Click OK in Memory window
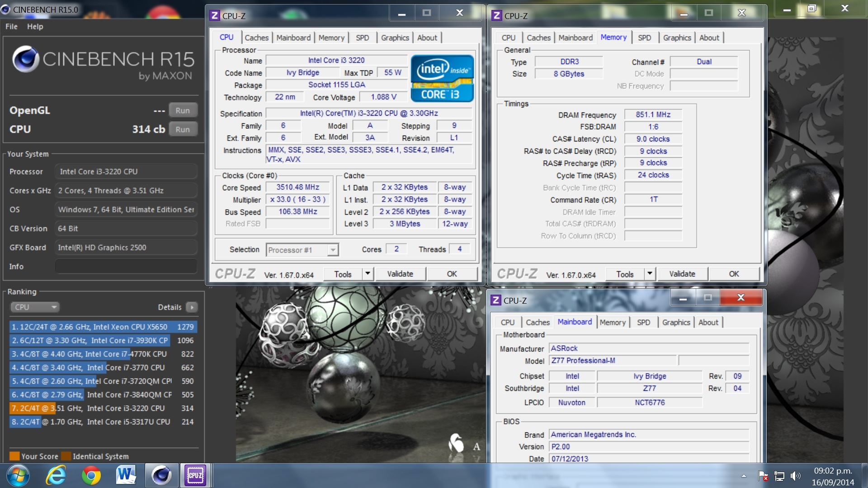The height and width of the screenshot is (488, 868). (x=734, y=274)
